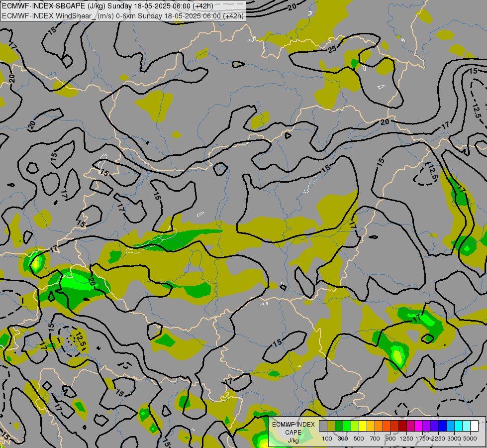487x448 pixels.
Task: Select the white swatch ending the legend
Action: click(x=475, y=426)
